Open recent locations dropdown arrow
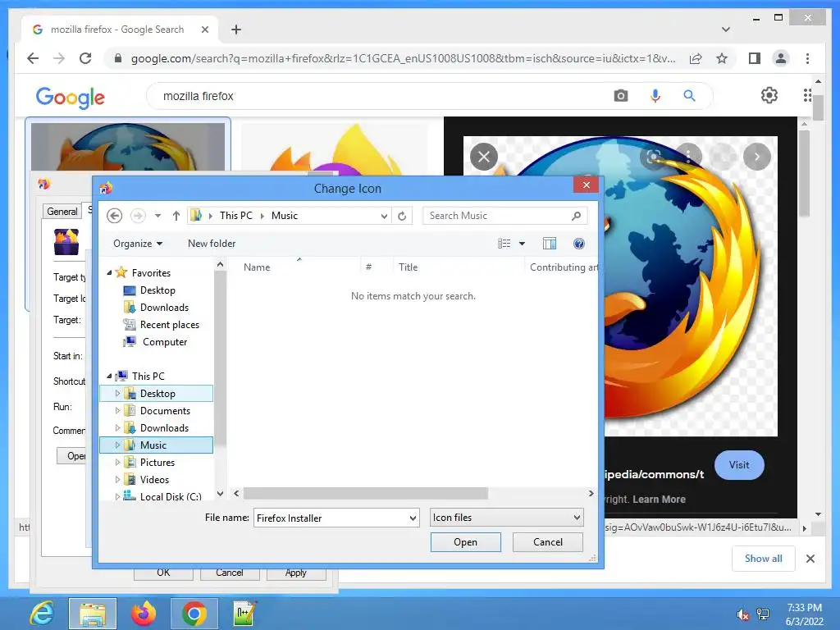840x630 pixels. click(x=157, y=216)
